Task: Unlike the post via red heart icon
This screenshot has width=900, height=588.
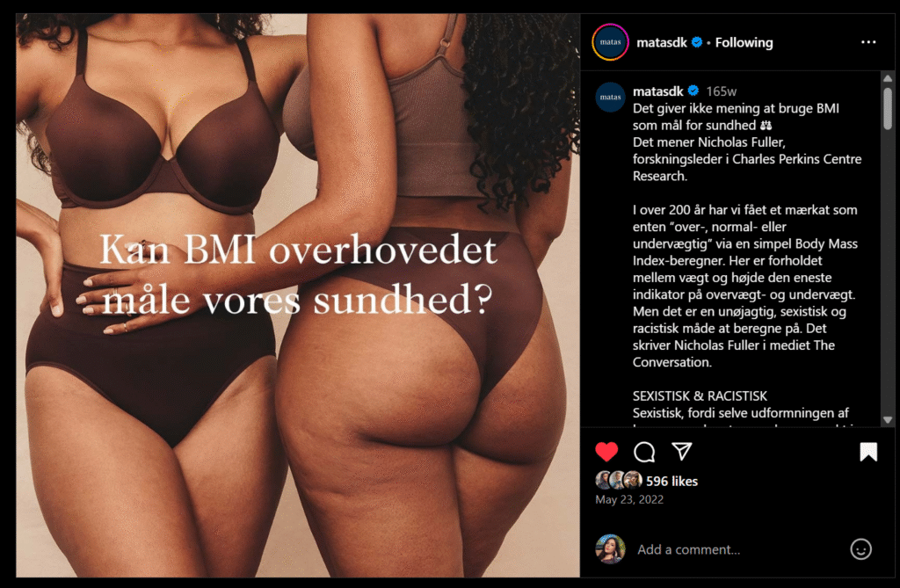Action: [x=606, y=452]
